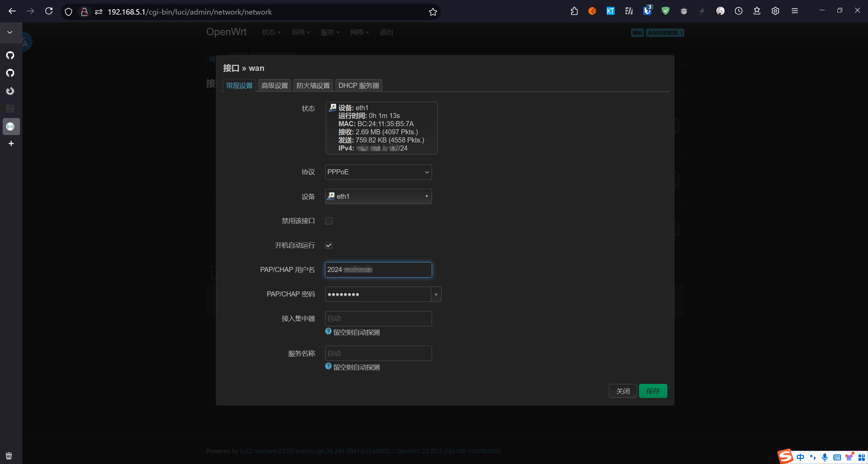Click the Firefox-style swirl sidebar icon

click(x=11, y=91)
